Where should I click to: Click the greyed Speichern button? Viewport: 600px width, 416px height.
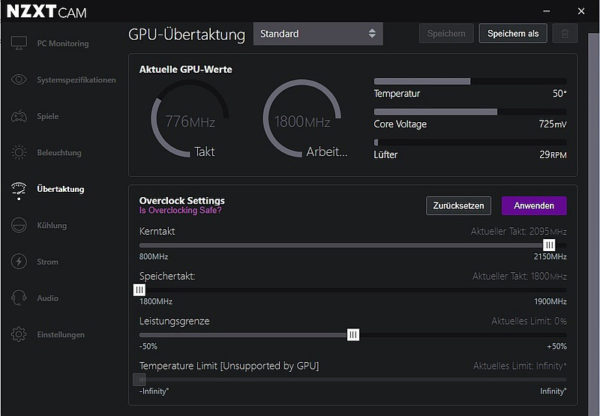446,34
